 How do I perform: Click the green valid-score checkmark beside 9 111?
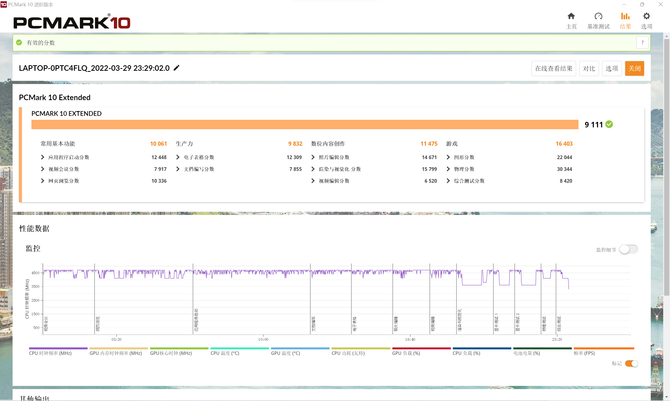click(x=609, y=125)
